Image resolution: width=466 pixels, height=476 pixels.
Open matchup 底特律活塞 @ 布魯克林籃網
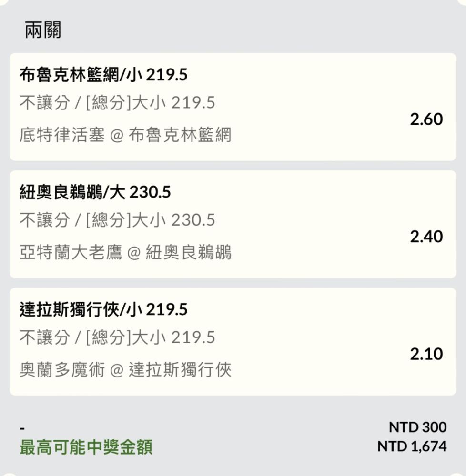pyautogui.click(x=125, y=135)
